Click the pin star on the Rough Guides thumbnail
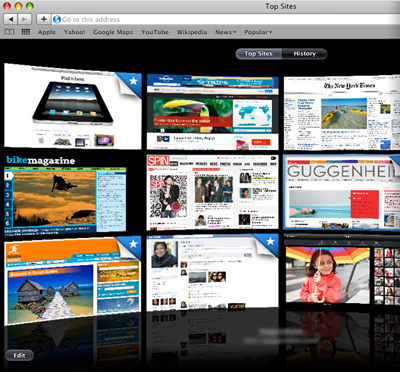The image size is (400, 372). coord(133,244)
